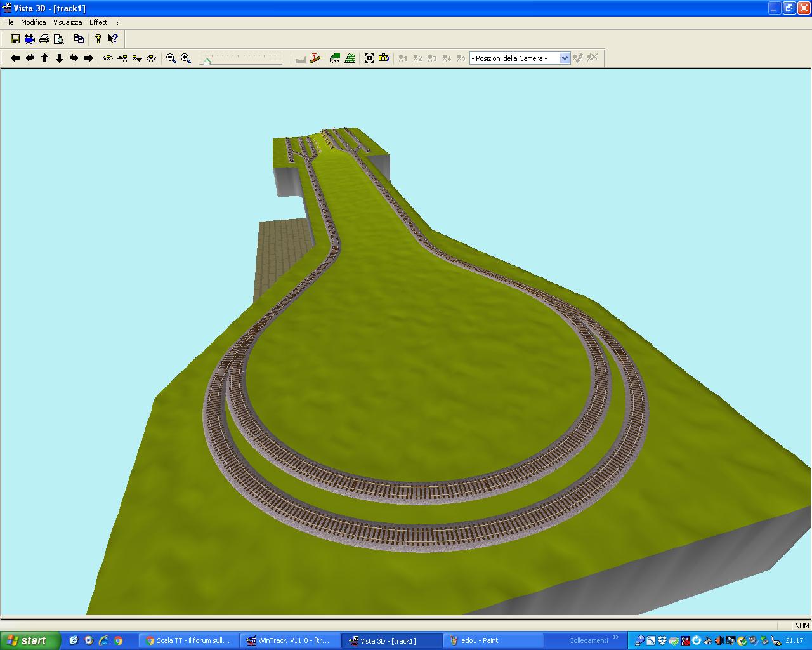Launch Chrome from the quick launch bar
Image resolution: width=812 pixels, height=650 pixels.
pyautogui.click(x=118, y=640)
